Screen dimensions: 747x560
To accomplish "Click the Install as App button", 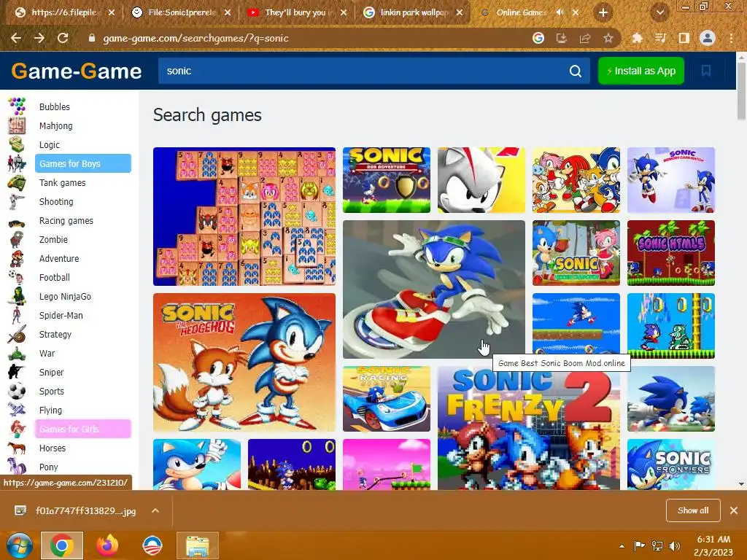I will tap(640, 71).
